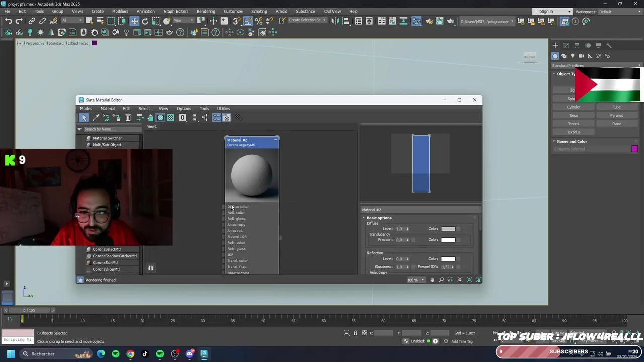The height and width of the screenshot is (362, 644).
Task: Open the Select by Name list icon
Action: click(x=100, y=21)
